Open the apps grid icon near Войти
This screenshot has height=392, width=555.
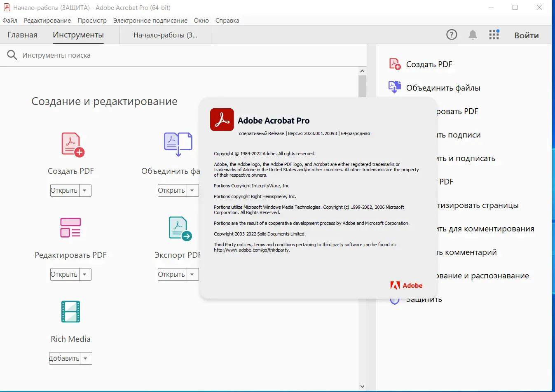coord(494,35)
